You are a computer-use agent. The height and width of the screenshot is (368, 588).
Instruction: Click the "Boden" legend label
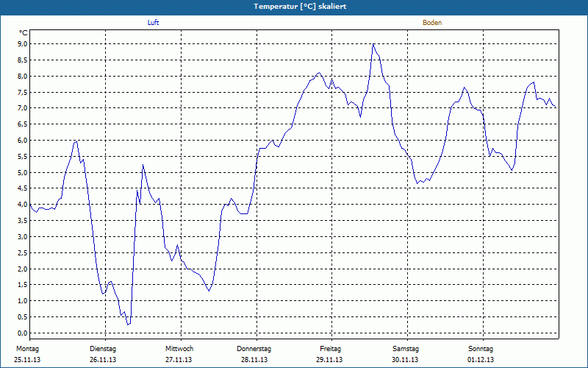(432, 23)
